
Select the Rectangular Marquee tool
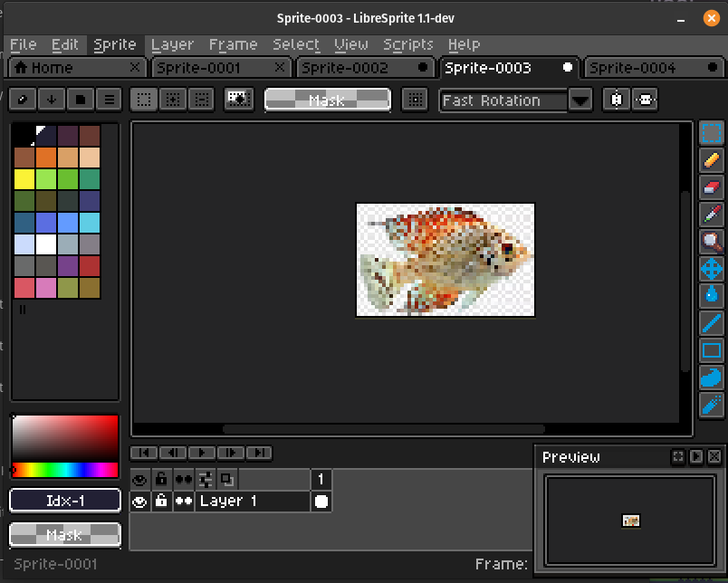pos(712,133)
